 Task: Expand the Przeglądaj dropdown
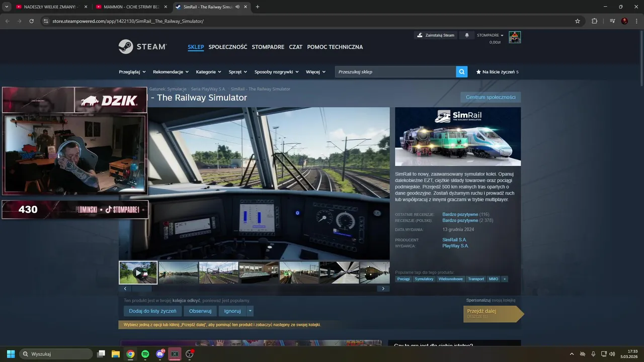tap(132, 72)
